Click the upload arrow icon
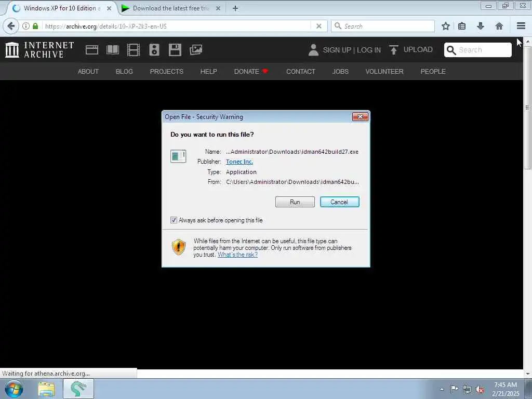This screenshot has width=532, height=399. click(x=394, y=50)
